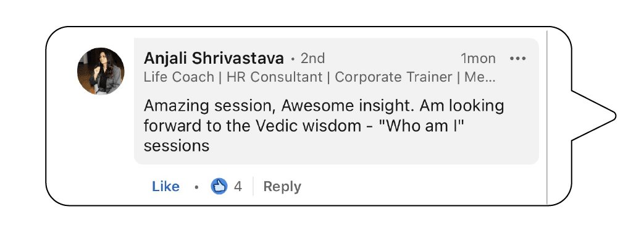
Task: Click the thin separator before Reply
Action: [x=253, y=186]
